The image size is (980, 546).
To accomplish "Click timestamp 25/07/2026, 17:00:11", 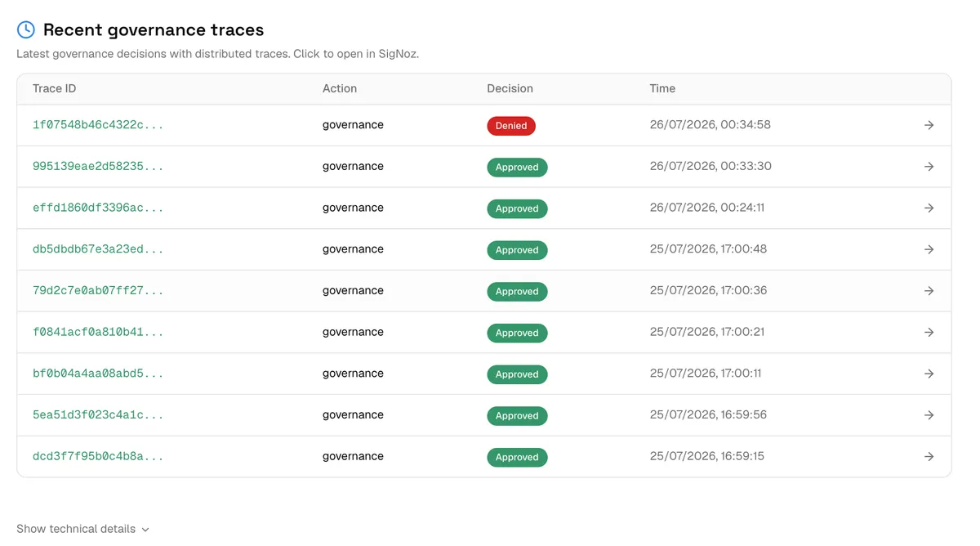I will coord(706,374).
